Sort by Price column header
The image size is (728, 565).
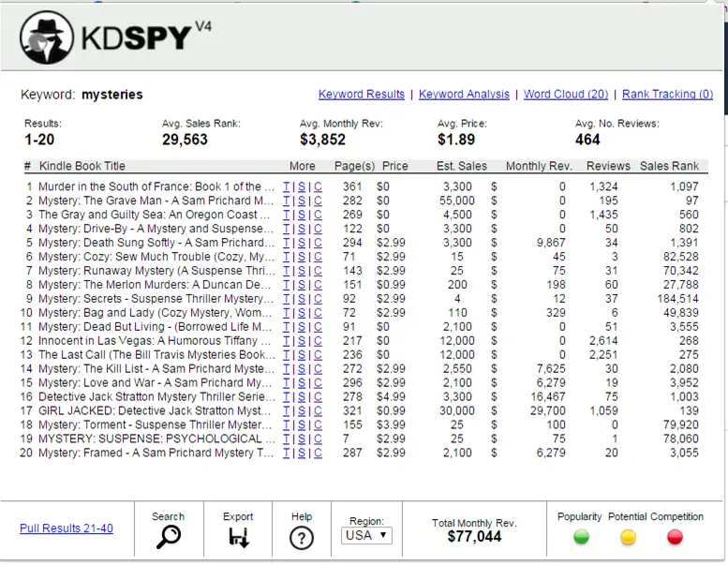click(395, 166)
